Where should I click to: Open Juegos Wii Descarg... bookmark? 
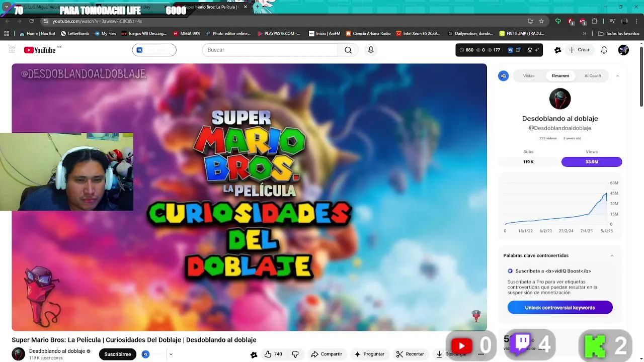point(144,34)
